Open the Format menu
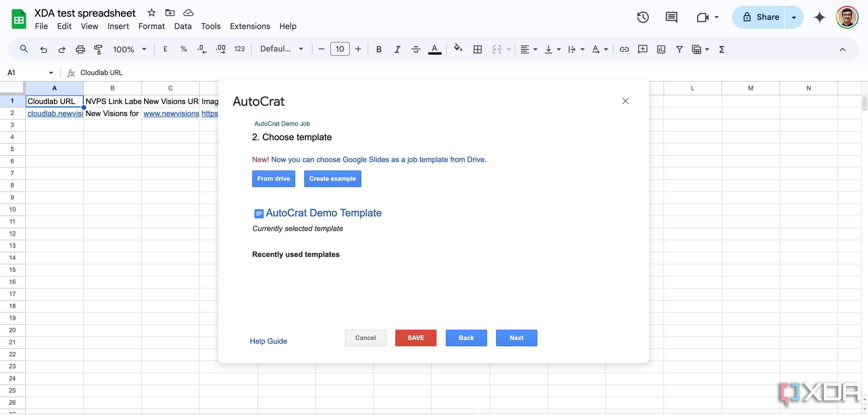 point(152,26)
